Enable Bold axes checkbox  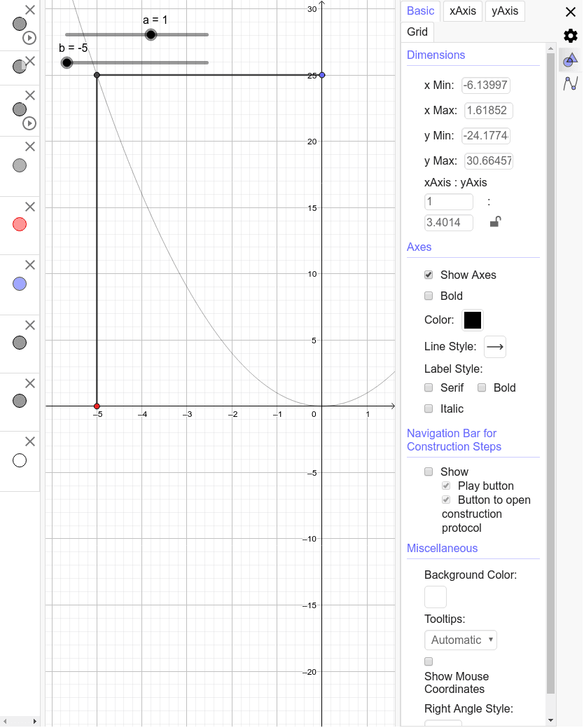coord(429,296)
